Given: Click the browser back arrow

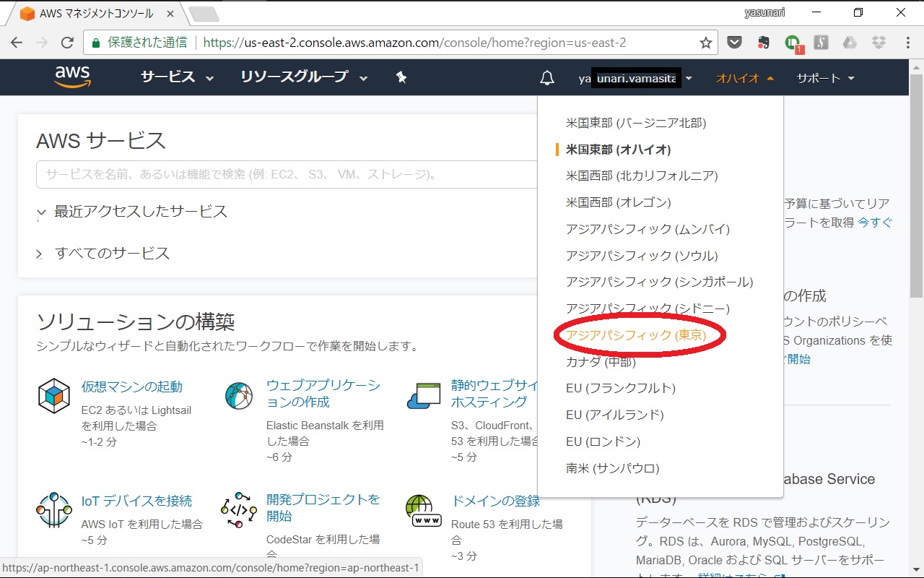Looking at the screenshot, I should tap(18, 43).
